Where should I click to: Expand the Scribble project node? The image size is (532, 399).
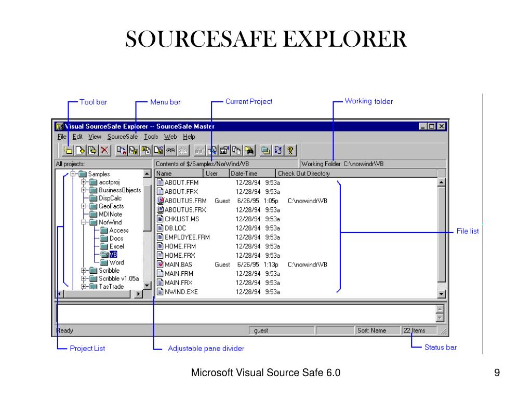pos(84,270)
